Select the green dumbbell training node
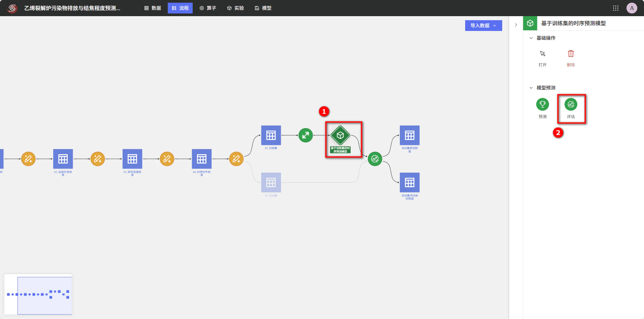Viewport: 644px width, 319px height. pyautogui.click(x=306, y=135)
